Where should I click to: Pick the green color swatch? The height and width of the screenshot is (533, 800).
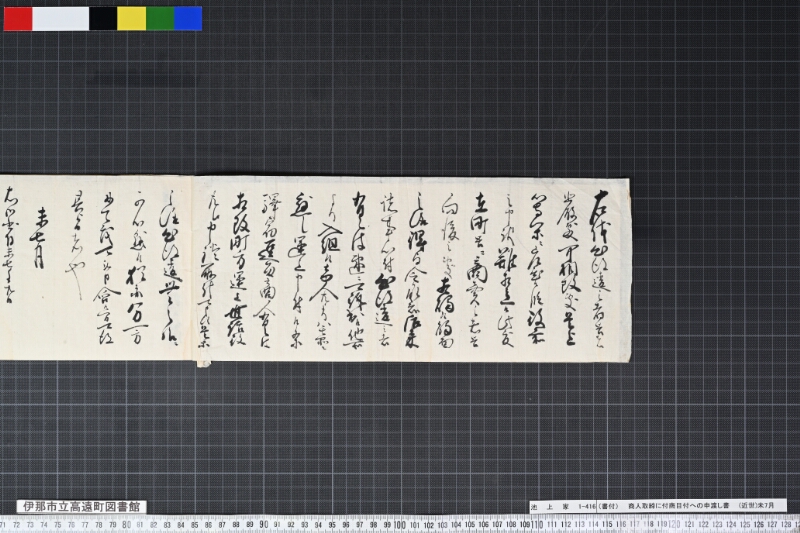tap(160, 18)
